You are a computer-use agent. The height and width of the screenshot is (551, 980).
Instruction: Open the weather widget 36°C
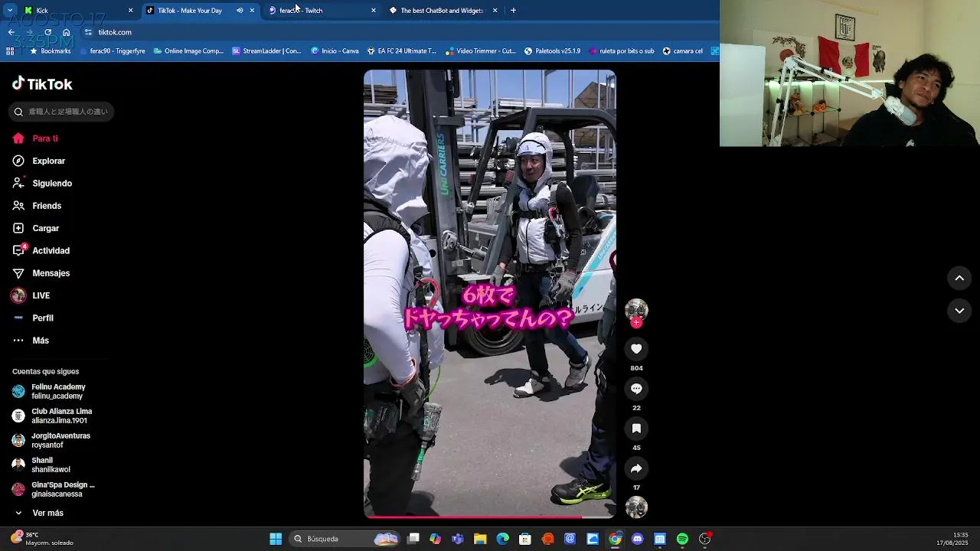42,539
